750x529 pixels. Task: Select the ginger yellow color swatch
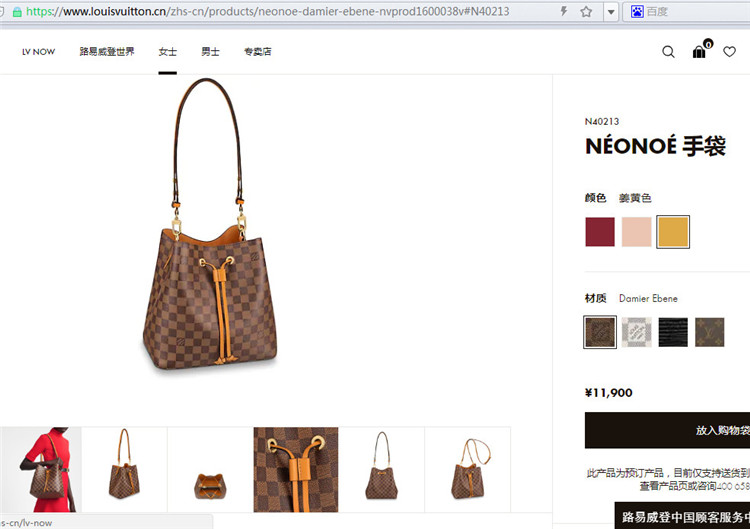(673, 232)
